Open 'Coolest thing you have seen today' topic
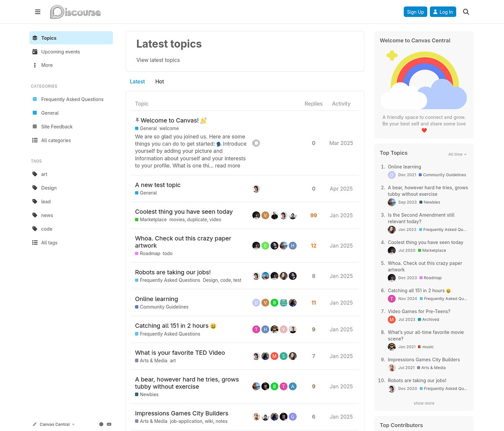The image size is (504, 431). [x=184, y=212]
